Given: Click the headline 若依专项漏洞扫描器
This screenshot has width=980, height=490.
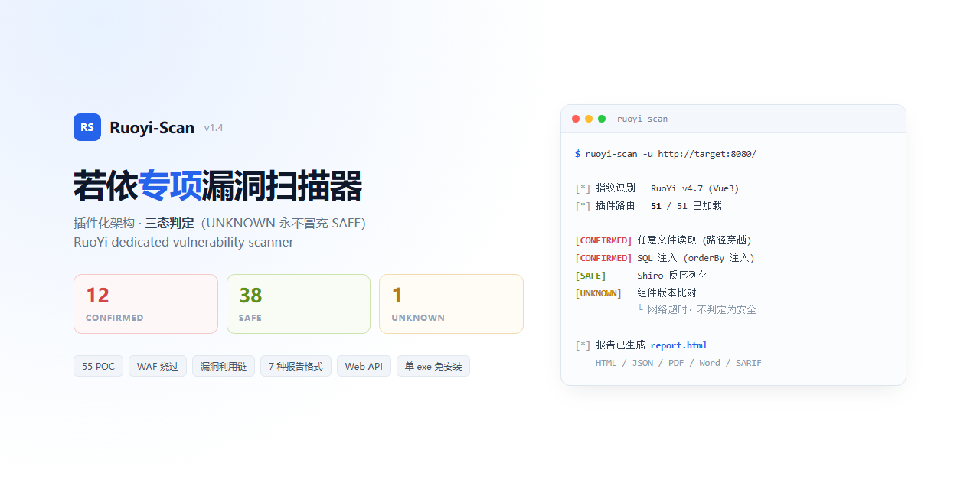Looking at the screenshot, I should coord(217,186).
